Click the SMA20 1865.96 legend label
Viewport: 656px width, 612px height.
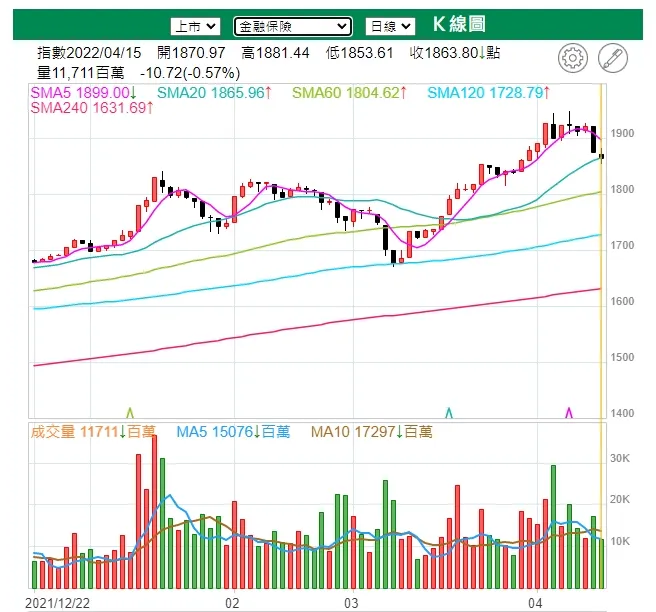point(214,92)
